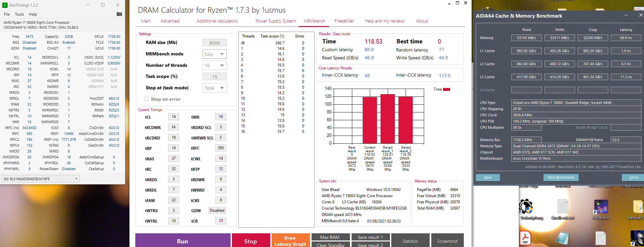The height and width of the screenshot is (247, 644).
Task: Switch to the Main tab
Action: [146, 21]
